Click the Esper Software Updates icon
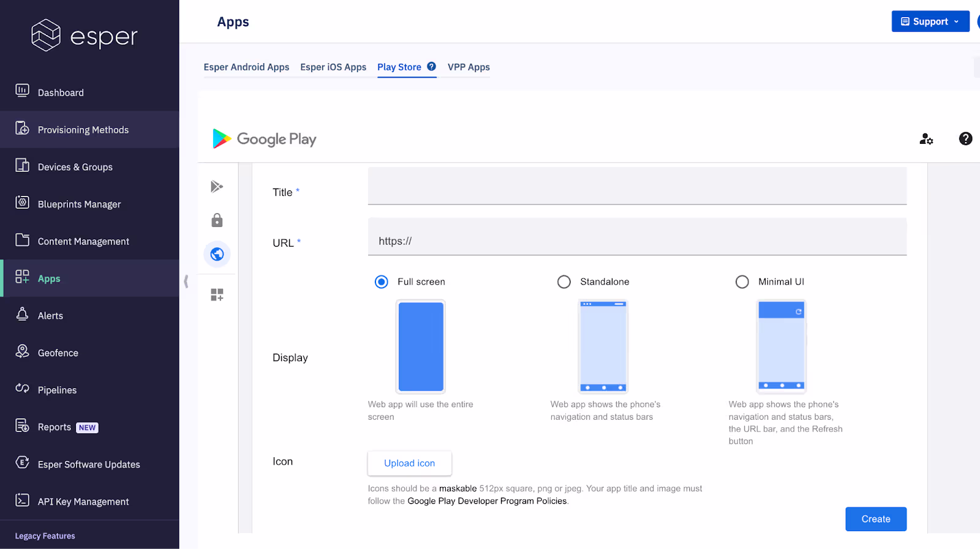The height and width of the screenshot is (549, 980). pyautogui.click(x=22, y=463)
